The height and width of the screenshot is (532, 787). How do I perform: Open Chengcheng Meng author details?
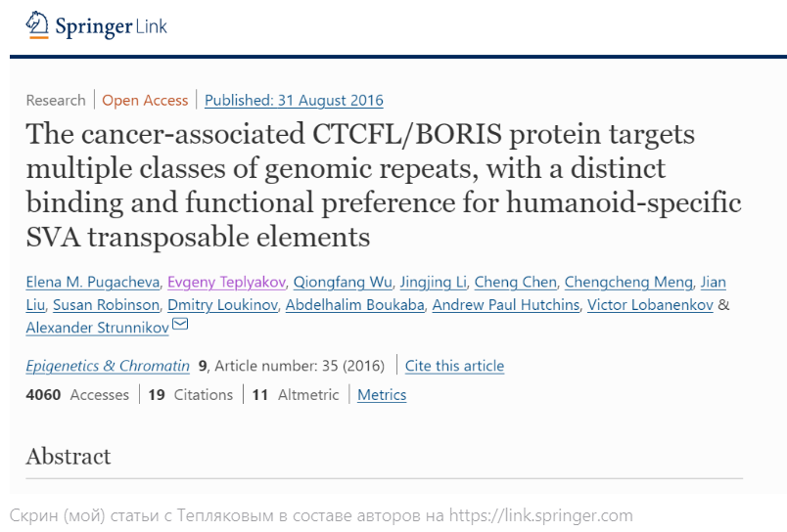(627, 282)
